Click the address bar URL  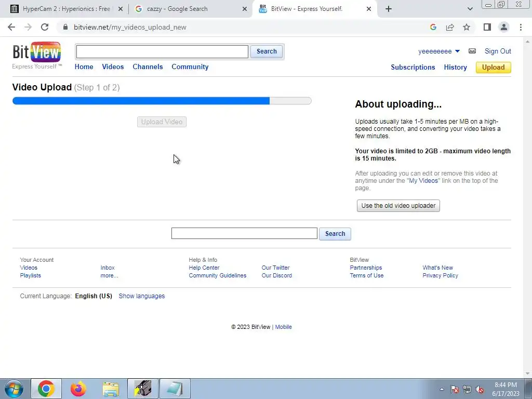tap(130, 27)
